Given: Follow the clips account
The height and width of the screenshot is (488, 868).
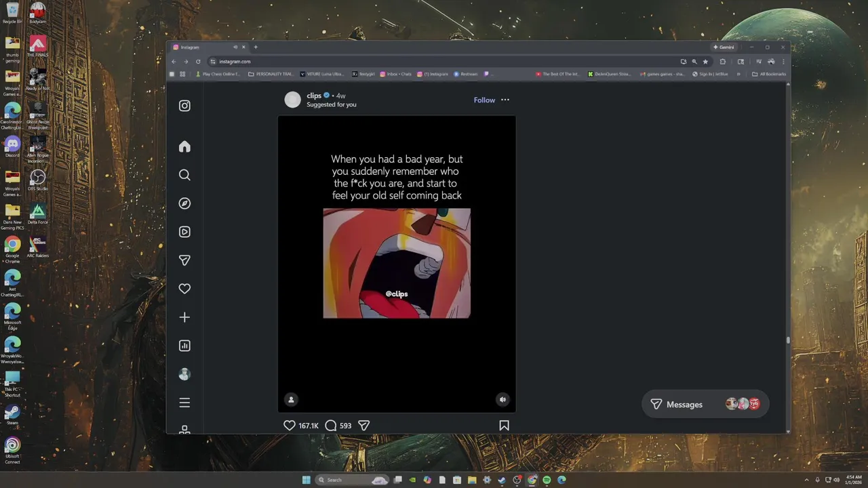Looking at the screenshot, I should point(484,100).
